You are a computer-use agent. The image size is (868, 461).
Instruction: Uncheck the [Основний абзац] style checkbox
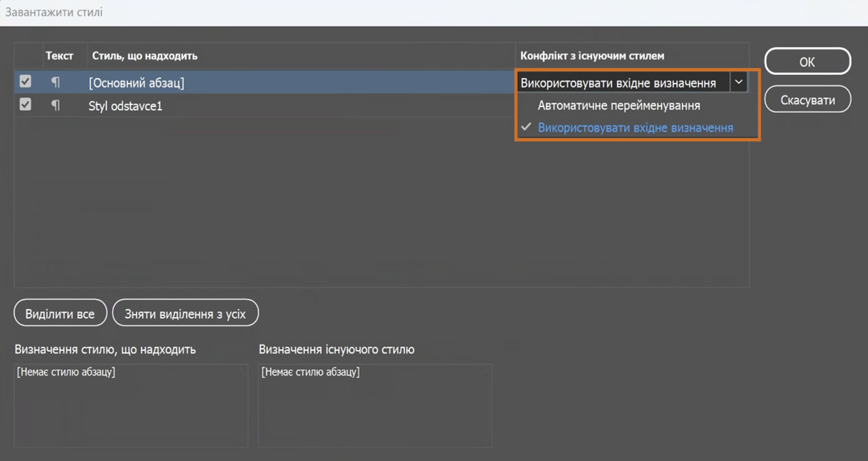25,82
